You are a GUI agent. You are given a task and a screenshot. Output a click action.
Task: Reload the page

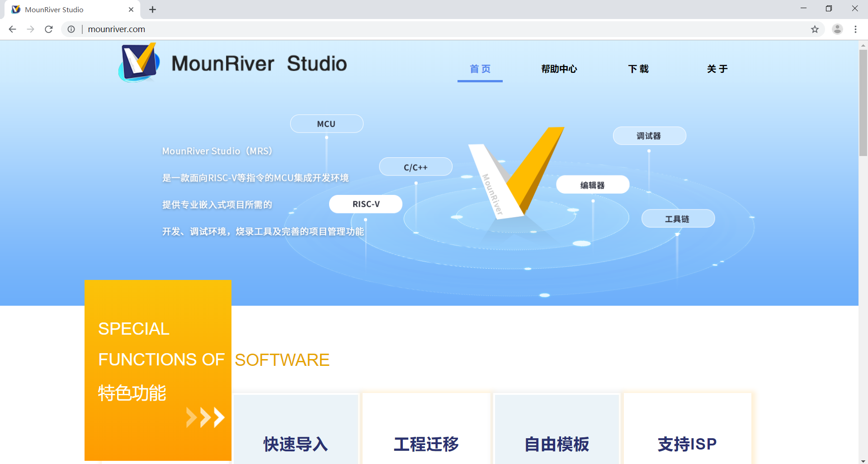coord(48,29)
